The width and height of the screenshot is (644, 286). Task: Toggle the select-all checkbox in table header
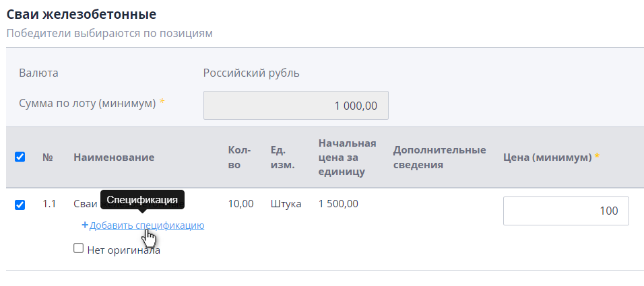click(x=20, y=157)
